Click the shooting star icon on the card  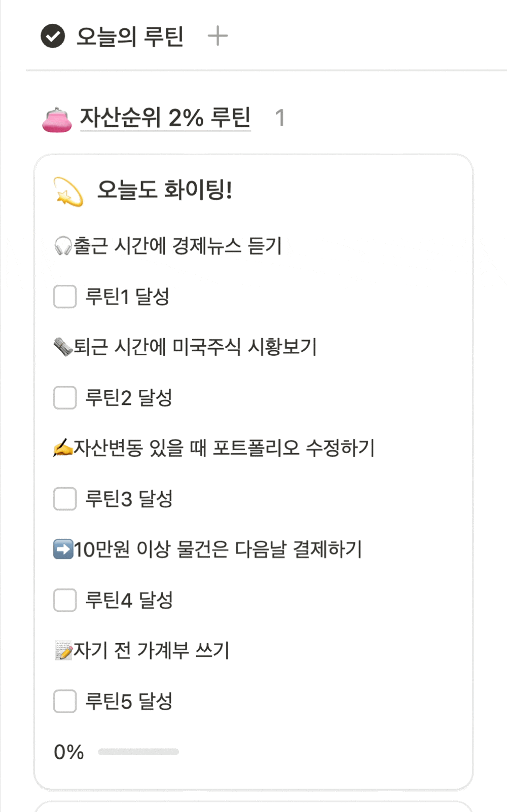point(68,192)
